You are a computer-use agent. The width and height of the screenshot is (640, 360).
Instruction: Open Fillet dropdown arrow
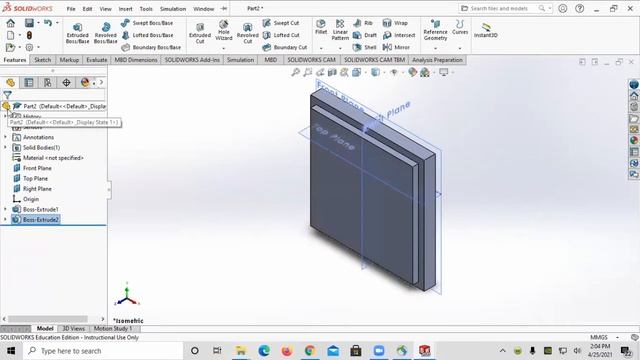(x=321, y=48)
